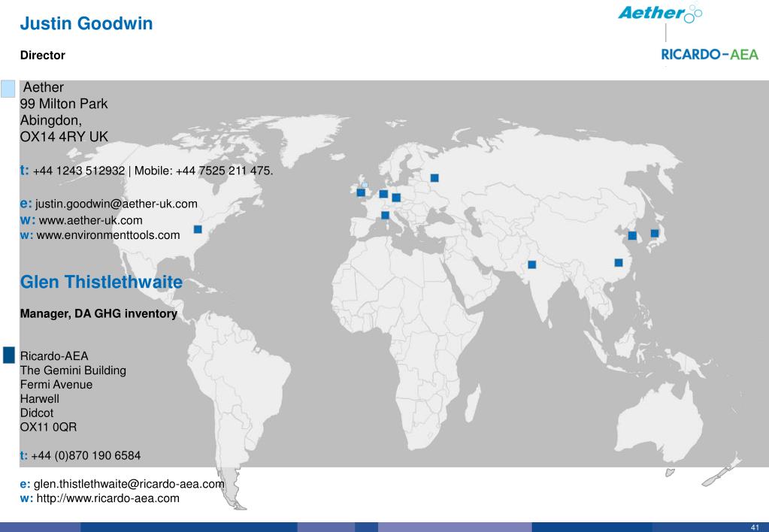The height and width of the screenshot is (532, 769).
Task: Click the phone number +44 1243 512932
Action: tap(79, 171)
